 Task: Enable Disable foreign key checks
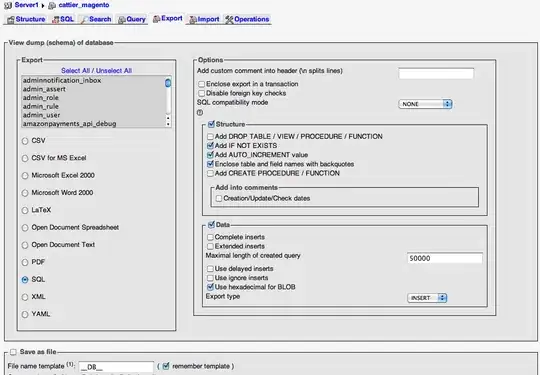[201, 93]
